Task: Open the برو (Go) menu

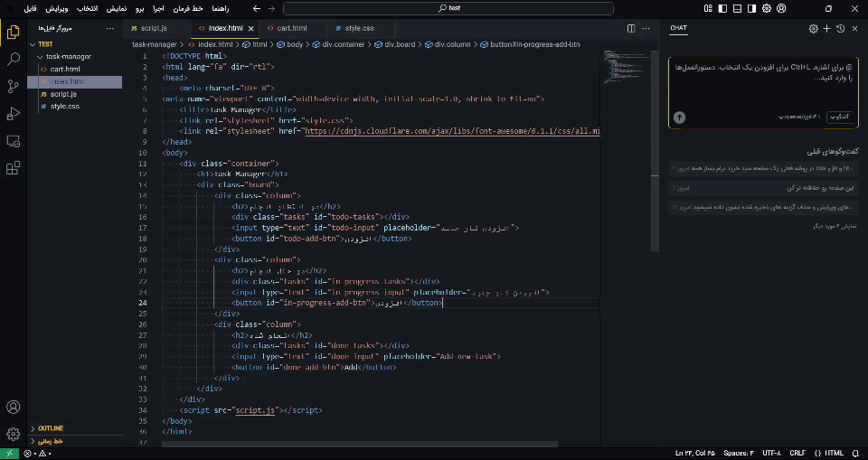Action: [x=139, y=9]
